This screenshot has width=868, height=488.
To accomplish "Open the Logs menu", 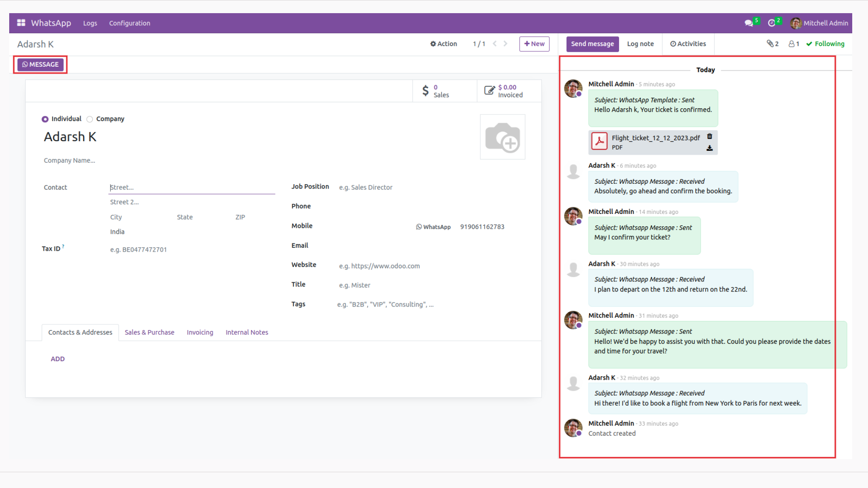I will point(90,23).
